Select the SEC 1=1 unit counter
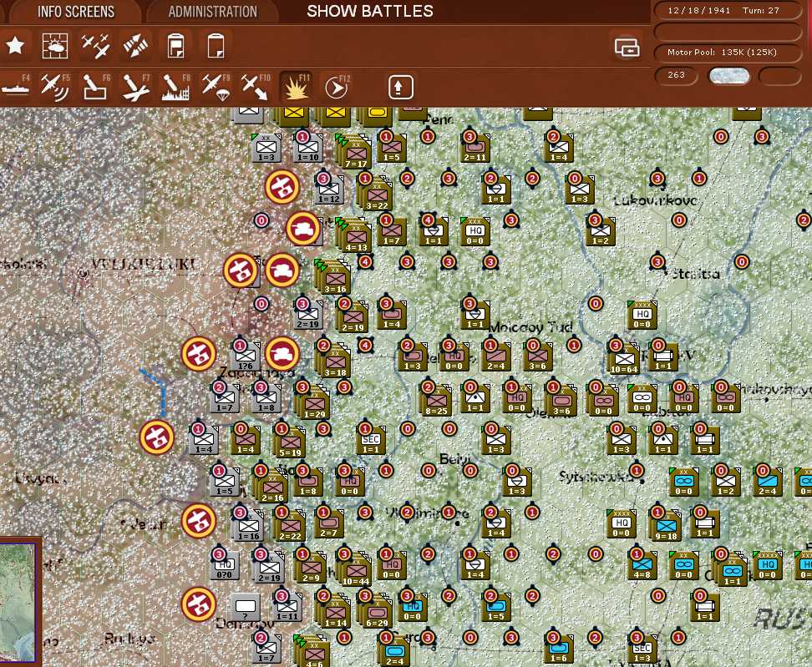812x667 pixels. point(371,440)
